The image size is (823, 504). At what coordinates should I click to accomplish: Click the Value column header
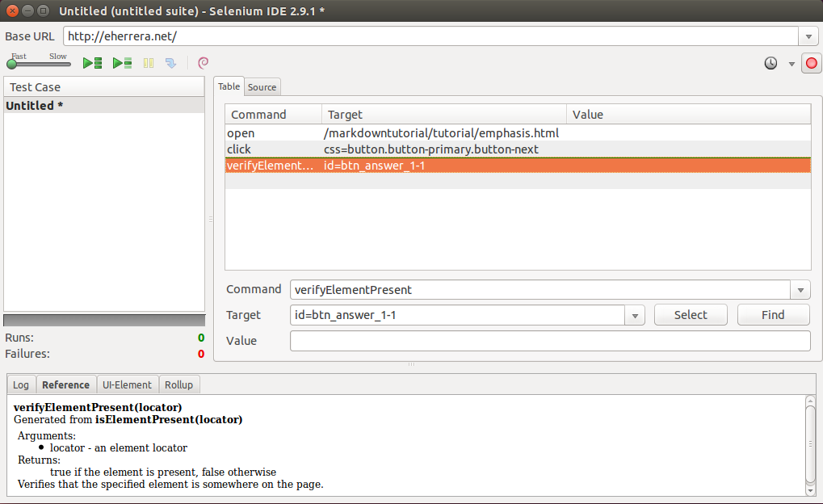click(689, 115)
